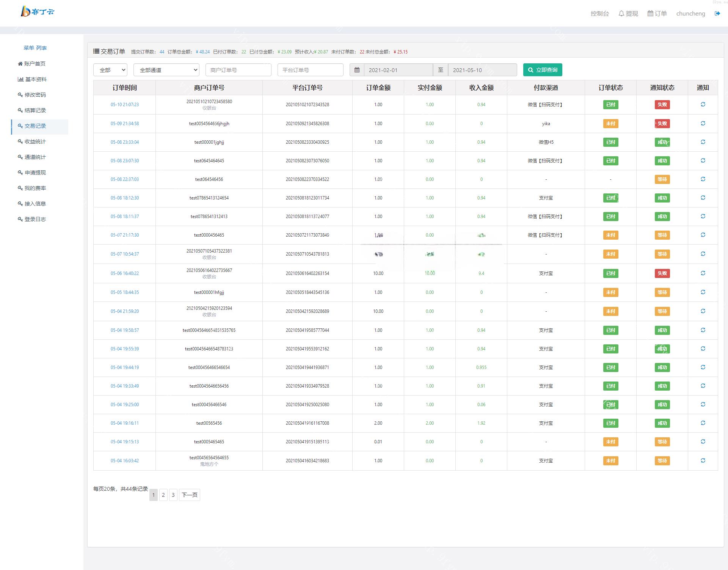Open the 全部通道 channel dropdown
The image size is (728, 570).
tap(166, 70)
